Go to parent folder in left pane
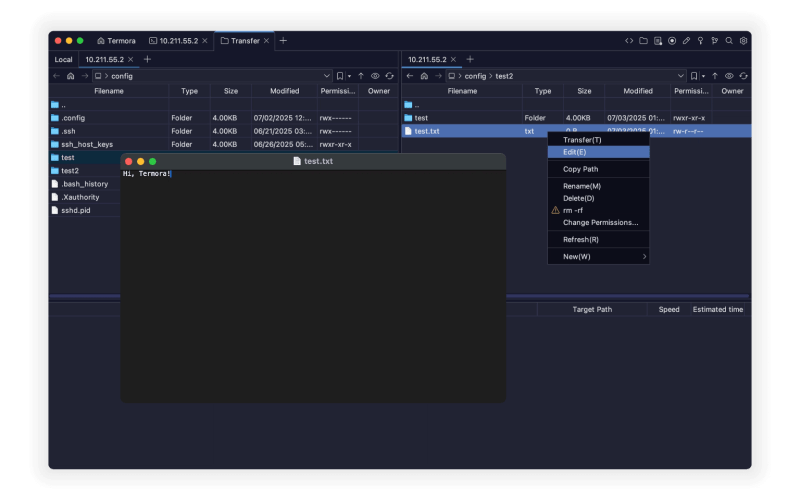 tap(361, 76)
